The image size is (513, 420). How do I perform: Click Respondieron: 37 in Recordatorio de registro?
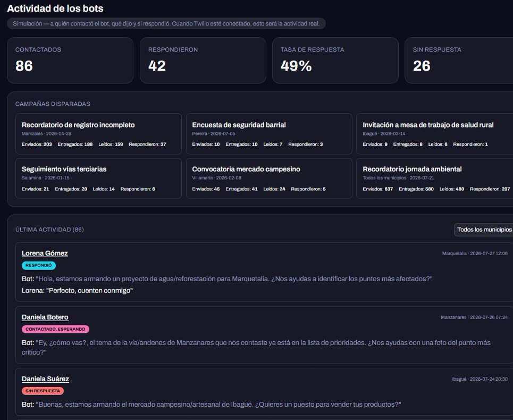click(147, 144)
